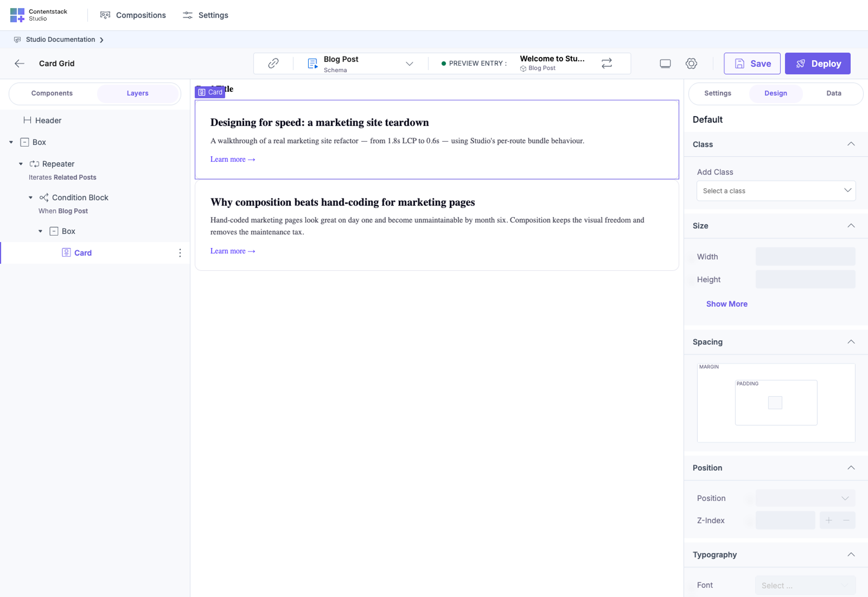Image resolution: width=868 pixels, height=597 pixels.
Task: Click the link icon in the toolbar
Action: [273, 63]
